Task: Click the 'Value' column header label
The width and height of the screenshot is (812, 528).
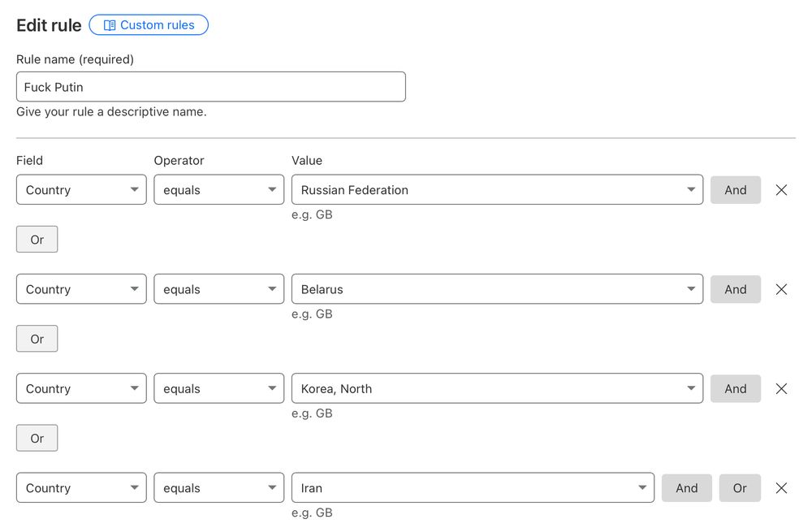Action: [307, 161]
